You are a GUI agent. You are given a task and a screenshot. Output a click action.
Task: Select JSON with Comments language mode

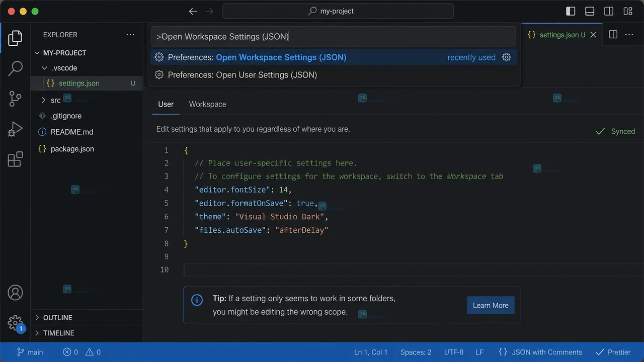click(x=540, y=352)
